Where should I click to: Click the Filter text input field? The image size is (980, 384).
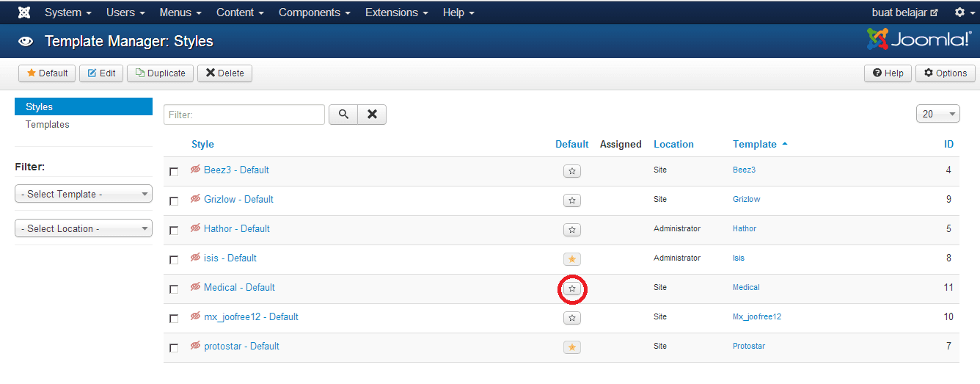point(244,115)
